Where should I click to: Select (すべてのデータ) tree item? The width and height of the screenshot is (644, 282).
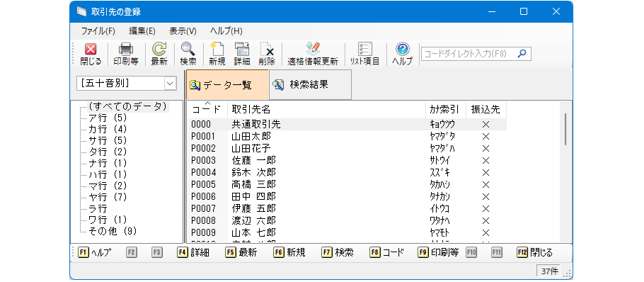tap(127, 106)
